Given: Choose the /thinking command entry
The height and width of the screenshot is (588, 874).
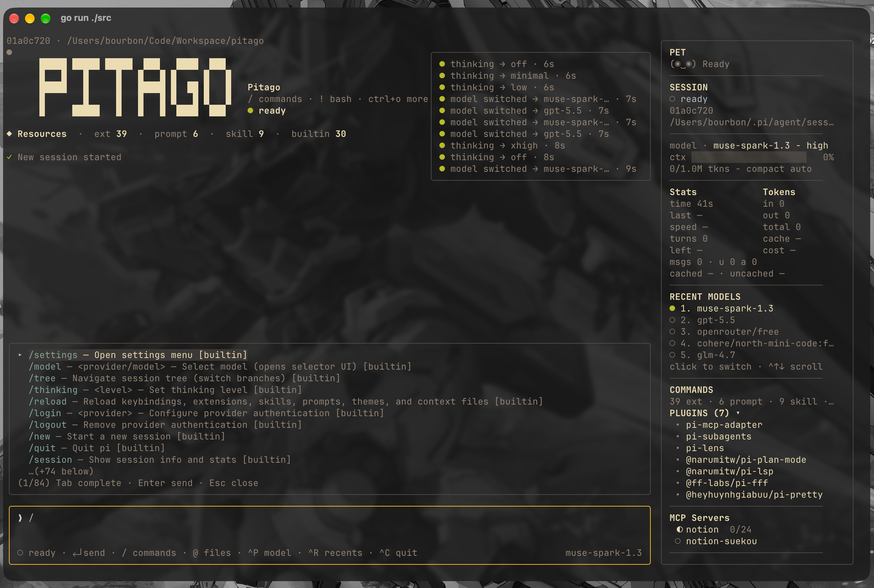Looking at the screenshot, I should coord(165,389).
